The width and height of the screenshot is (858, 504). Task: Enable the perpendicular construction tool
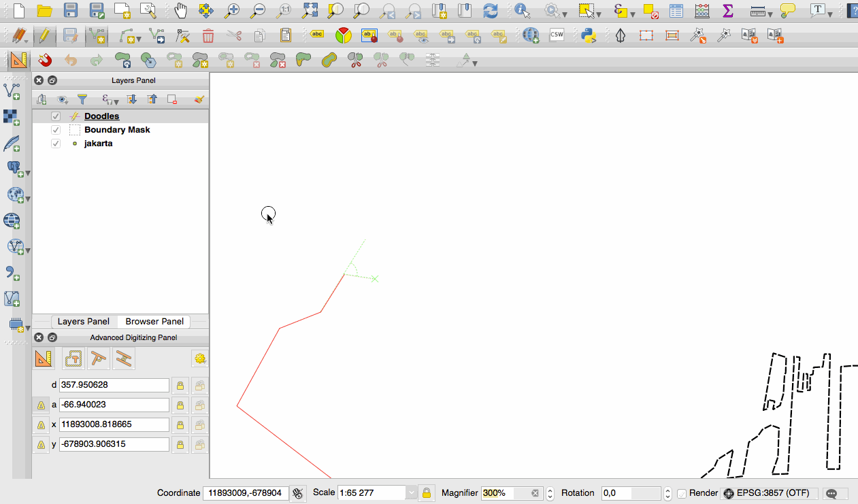[x=99, y=358]
